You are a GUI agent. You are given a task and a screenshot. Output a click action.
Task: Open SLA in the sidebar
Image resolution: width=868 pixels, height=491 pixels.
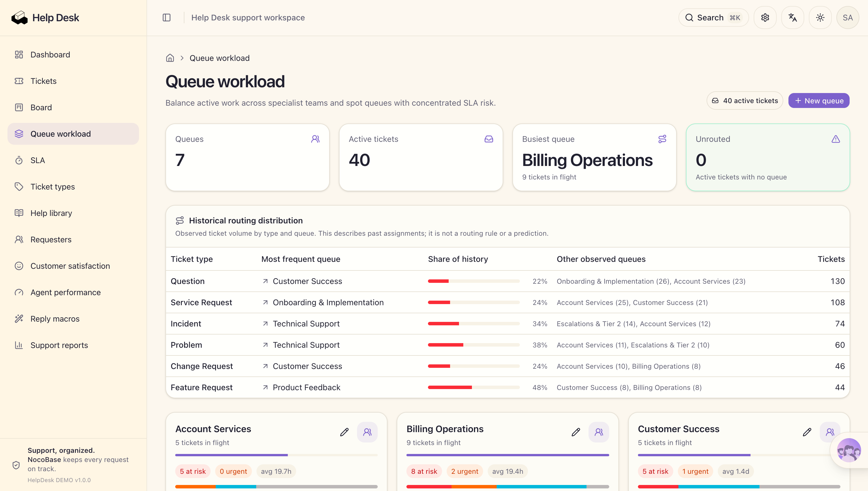[73, 160]
